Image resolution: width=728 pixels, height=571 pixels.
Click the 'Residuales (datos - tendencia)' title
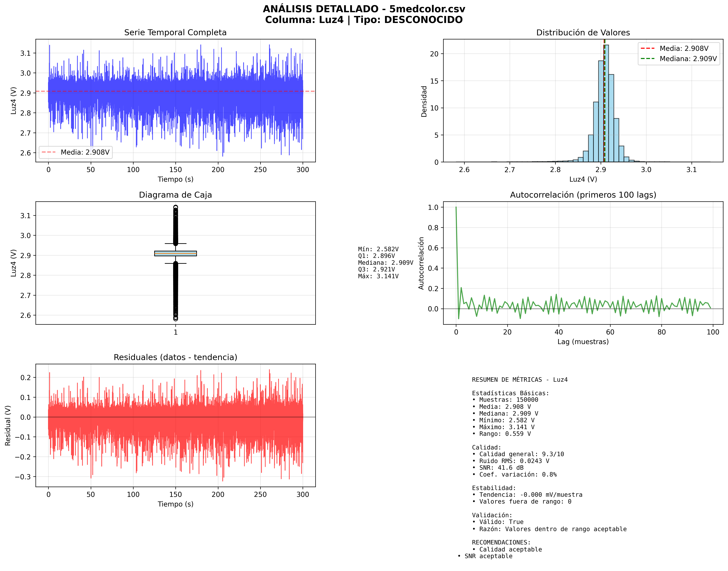175,357
